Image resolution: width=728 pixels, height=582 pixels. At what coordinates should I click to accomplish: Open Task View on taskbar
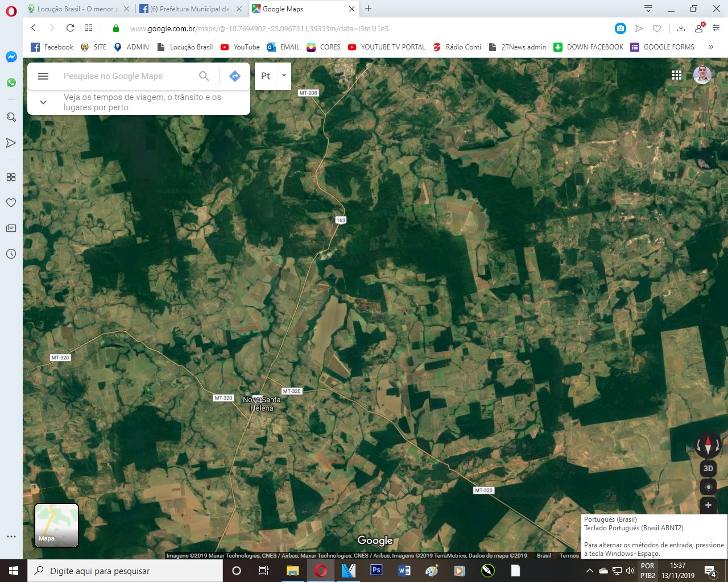click(264, 571)
